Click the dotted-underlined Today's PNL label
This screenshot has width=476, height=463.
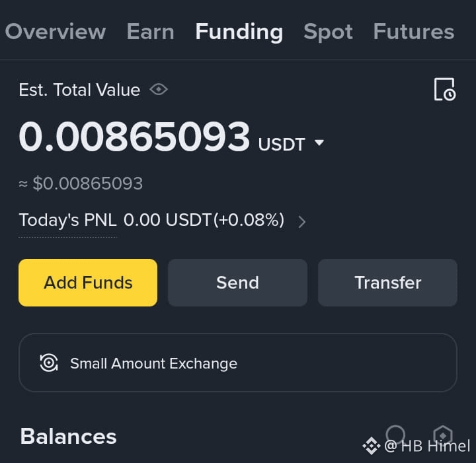[x=67, y=220]
